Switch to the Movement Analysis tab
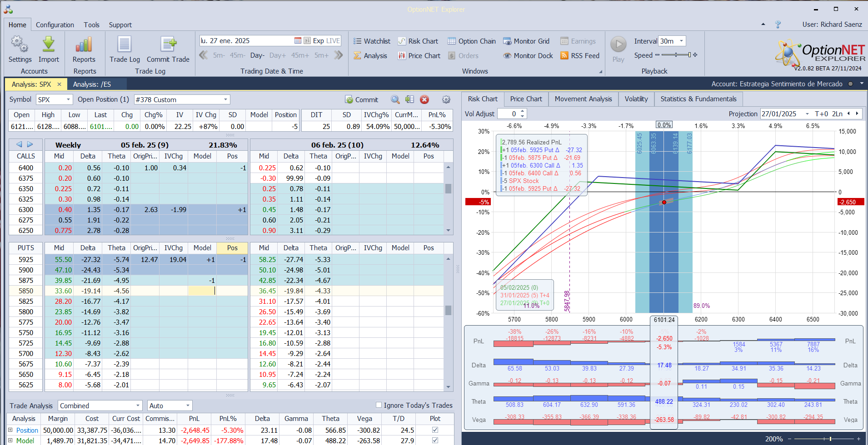The height and width of the screenshot is (445, 868). (584, 99)
